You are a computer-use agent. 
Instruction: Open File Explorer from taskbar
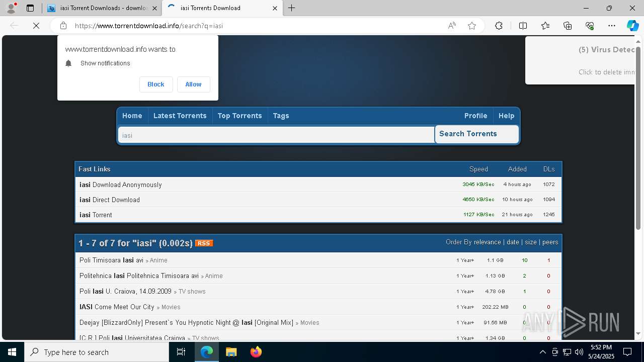coord(231,352)
